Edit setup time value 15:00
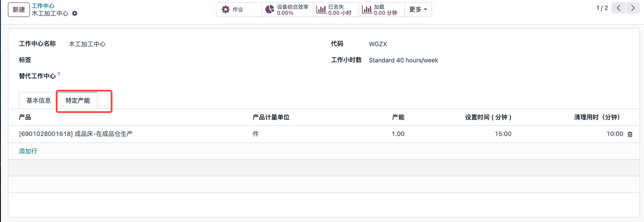The width and height of the screenshot is (644, 222). point(503,134)
